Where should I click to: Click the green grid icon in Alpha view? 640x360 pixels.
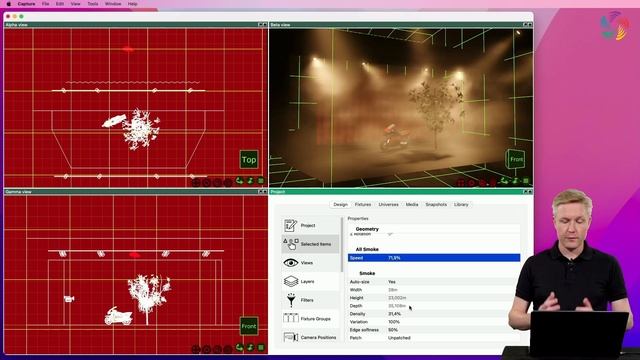(x=261, y=181)
